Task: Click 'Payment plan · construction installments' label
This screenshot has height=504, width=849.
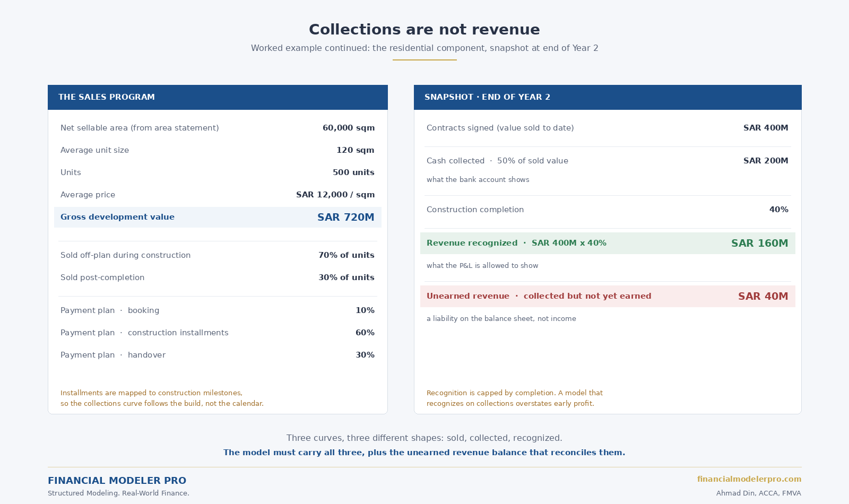Action: tap(144, 333)
